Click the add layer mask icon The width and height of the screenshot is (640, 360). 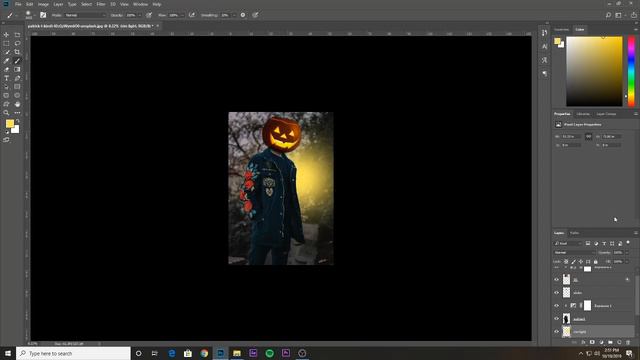[592, 342]
